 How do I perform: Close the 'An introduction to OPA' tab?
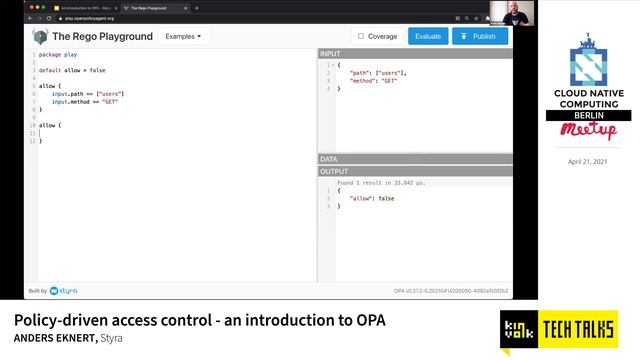pyautogui.click(x=116, y=8)
